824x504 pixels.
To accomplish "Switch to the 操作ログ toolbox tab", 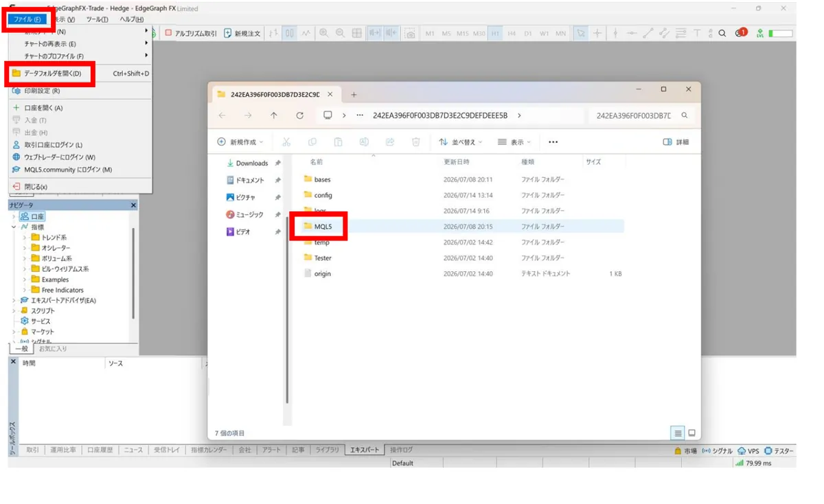I will coord(402,450).
